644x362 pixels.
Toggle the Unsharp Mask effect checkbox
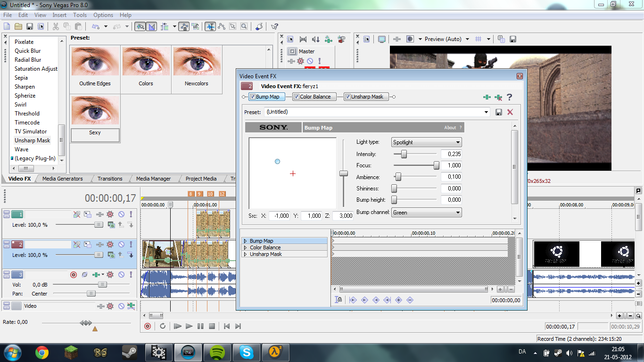tap(348, 97)
